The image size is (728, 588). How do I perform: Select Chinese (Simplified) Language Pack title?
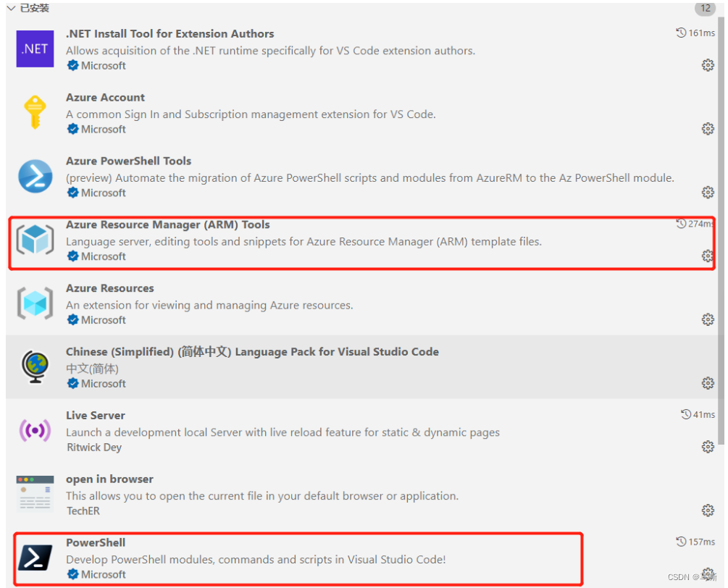252,352
